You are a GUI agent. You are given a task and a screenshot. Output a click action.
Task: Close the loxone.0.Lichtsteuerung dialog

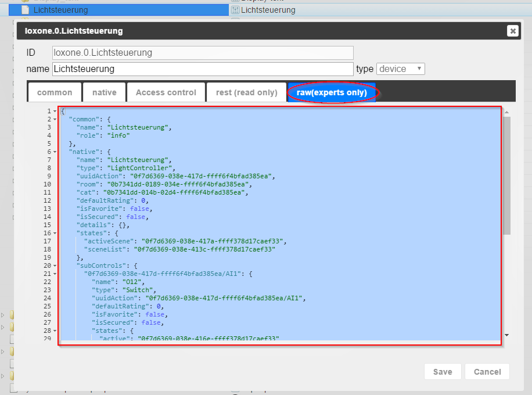pos(513,31)
